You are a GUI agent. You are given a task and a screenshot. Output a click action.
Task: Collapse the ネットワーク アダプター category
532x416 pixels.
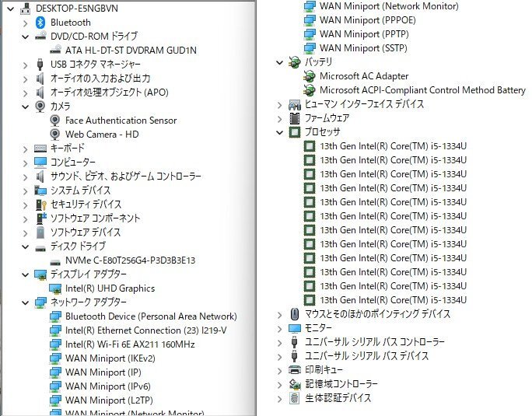point(26,302)
